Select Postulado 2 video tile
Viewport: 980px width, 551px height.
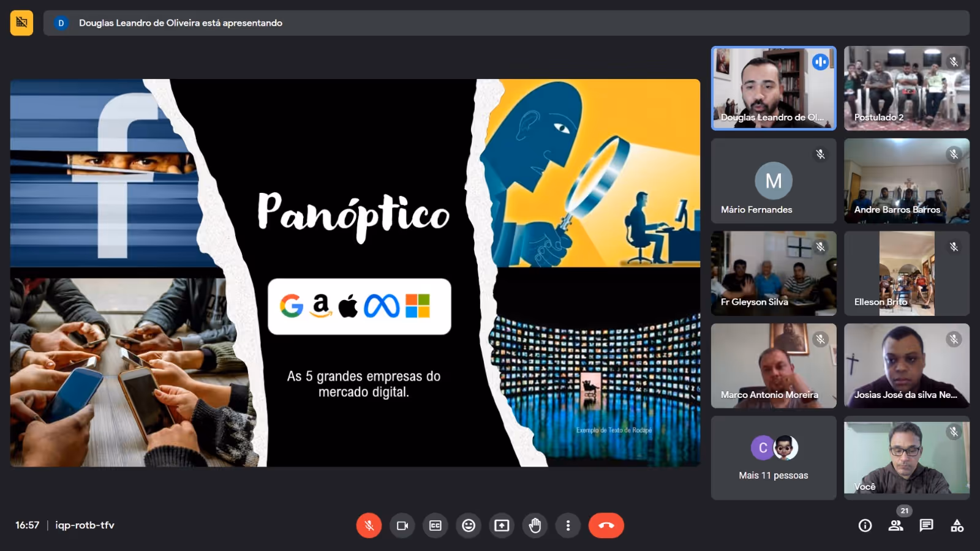click(907, 88)
